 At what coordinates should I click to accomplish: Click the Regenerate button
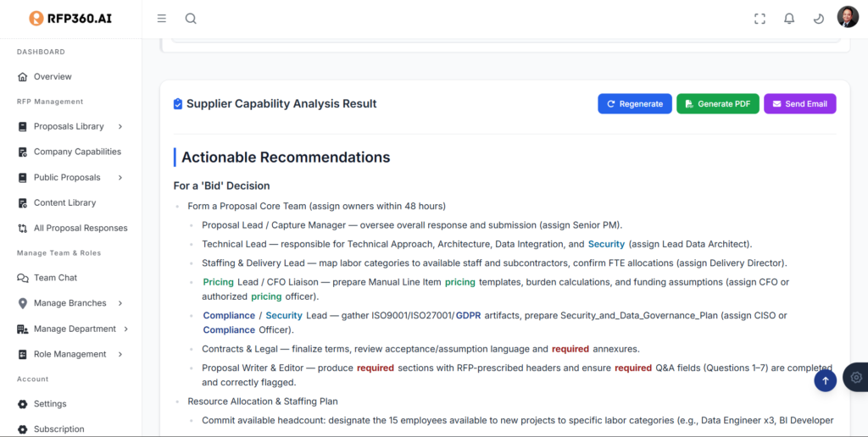[x=634, y=104]
